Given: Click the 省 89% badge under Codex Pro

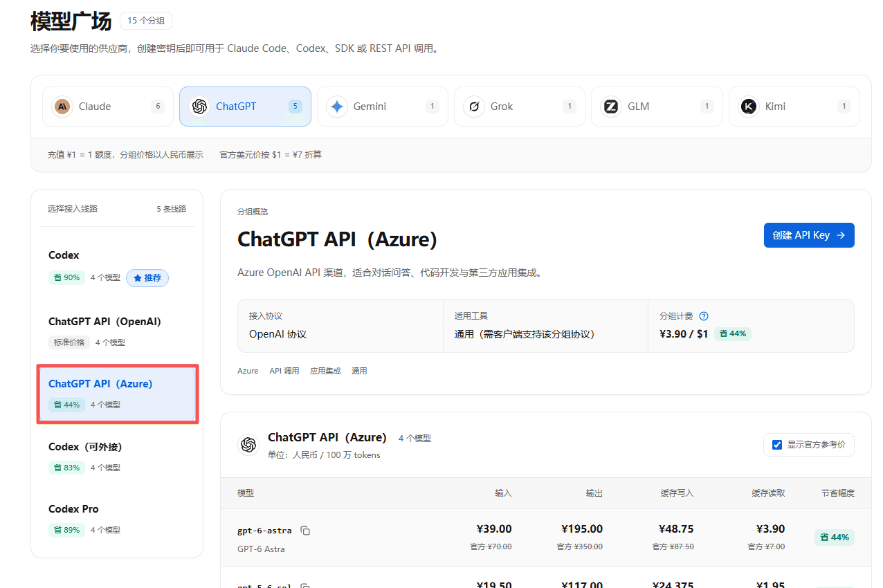Looking at the screenshot, I should (66, 530).
